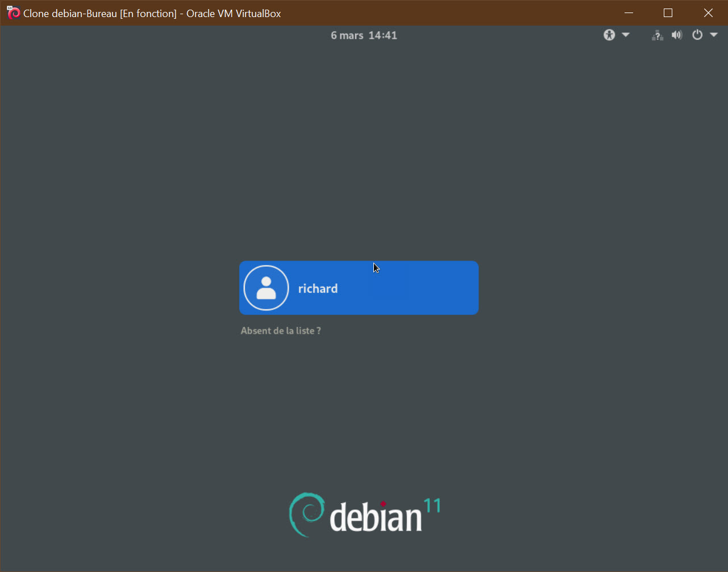The width and height of the screenshot is (728, 572).
Task: Click the VirtualBox window title icon
Action: coord(14,13)
